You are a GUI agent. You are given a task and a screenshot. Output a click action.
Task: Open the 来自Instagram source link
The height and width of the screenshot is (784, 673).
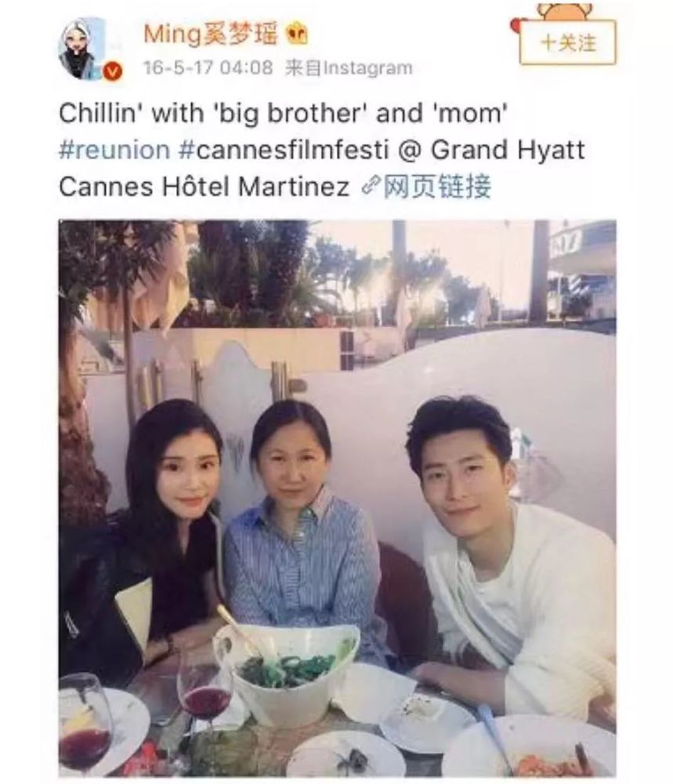(349, 67)
